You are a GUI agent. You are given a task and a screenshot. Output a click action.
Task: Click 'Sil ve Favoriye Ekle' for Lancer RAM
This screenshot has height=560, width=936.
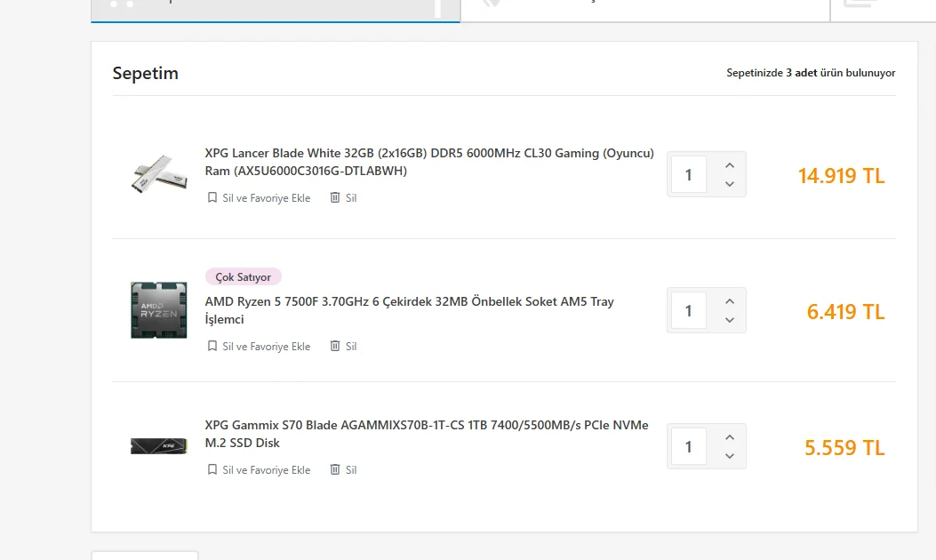coord(267,198)
